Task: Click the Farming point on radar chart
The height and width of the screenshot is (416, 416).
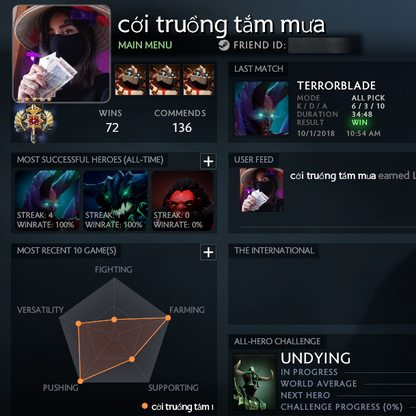Action: tap(168, 318)
